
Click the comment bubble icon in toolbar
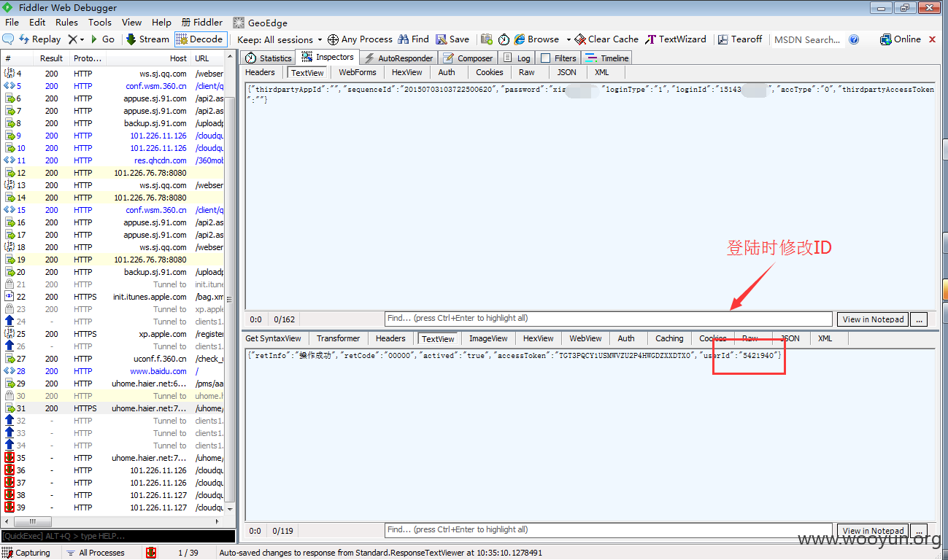point(9,39)
